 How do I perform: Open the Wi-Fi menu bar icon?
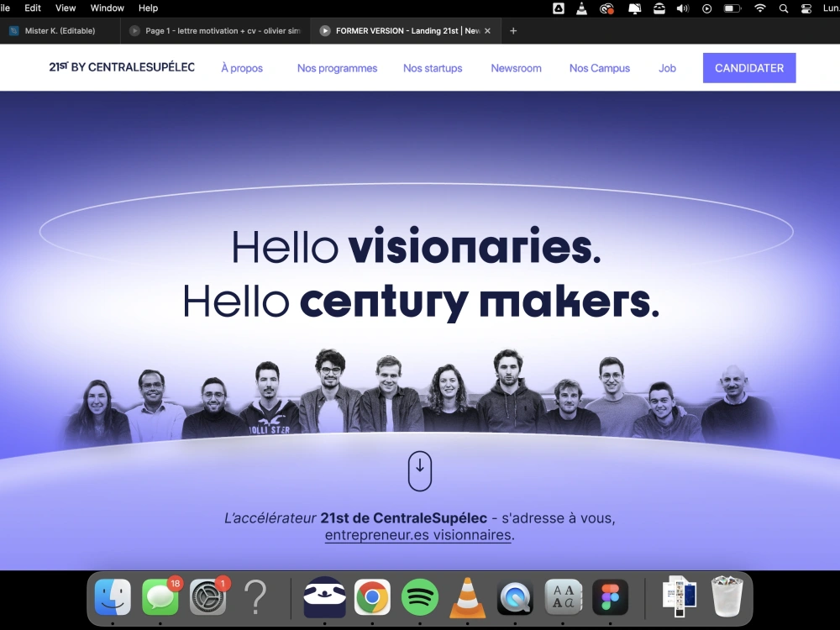pos(759,8)
